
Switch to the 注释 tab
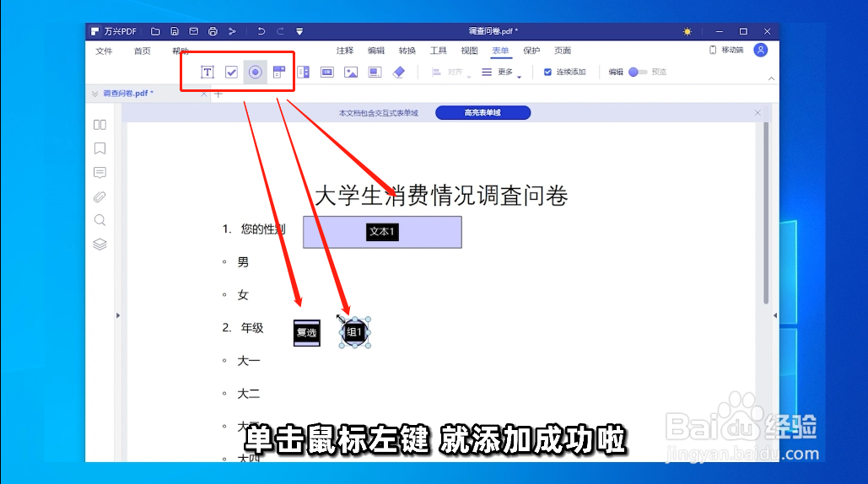click(x=345, y=51)
